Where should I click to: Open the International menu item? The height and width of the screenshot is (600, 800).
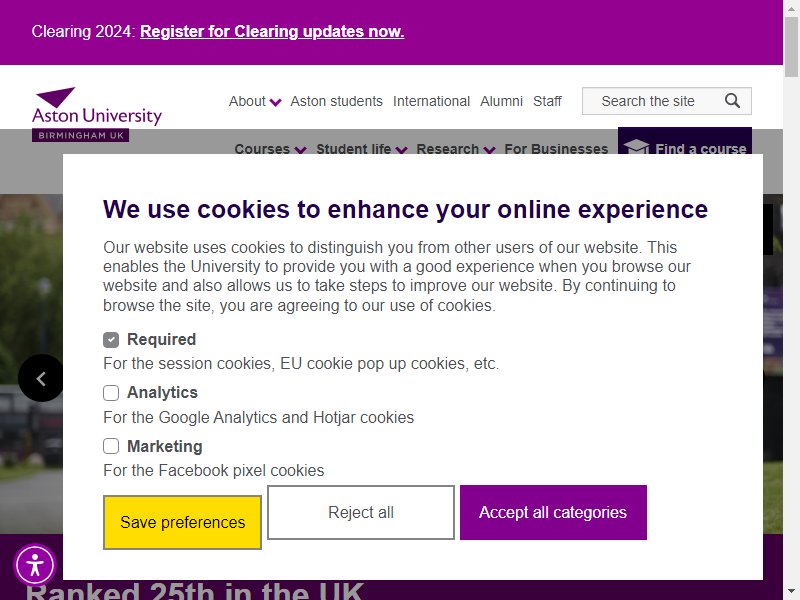pyautogui.click(x=431, y=102)
